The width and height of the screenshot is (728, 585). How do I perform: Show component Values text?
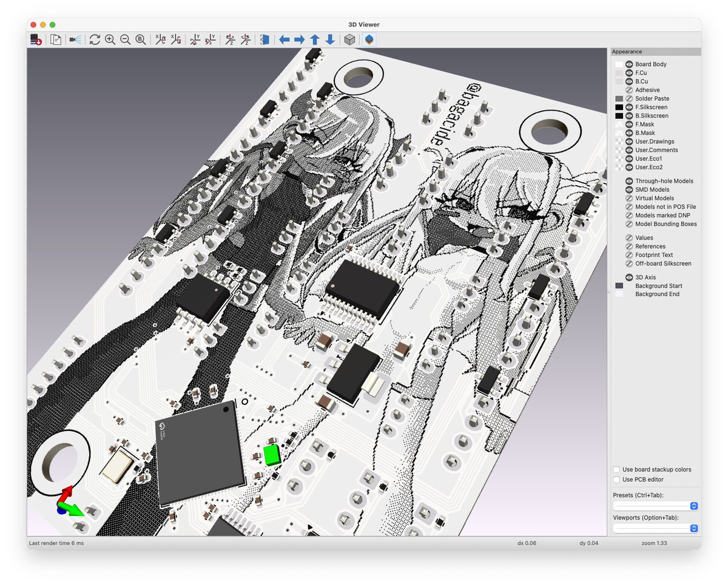[629, 238]
